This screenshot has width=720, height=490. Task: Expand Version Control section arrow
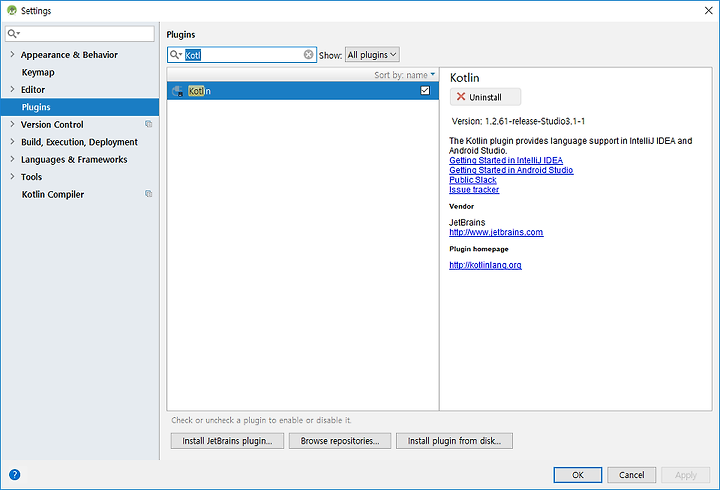[x=12, y=124]
